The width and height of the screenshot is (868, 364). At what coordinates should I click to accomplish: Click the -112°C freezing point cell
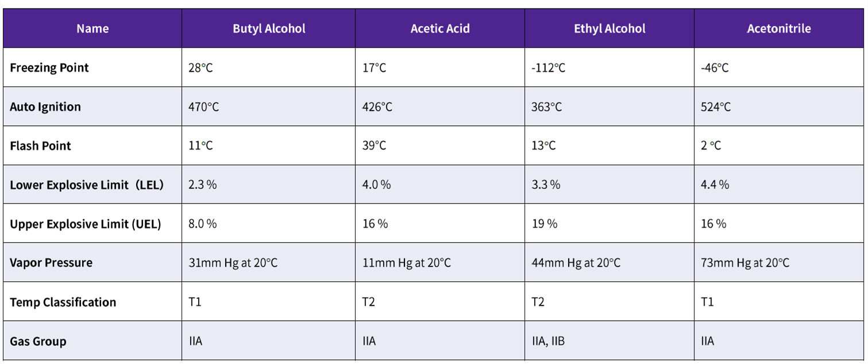549,68
